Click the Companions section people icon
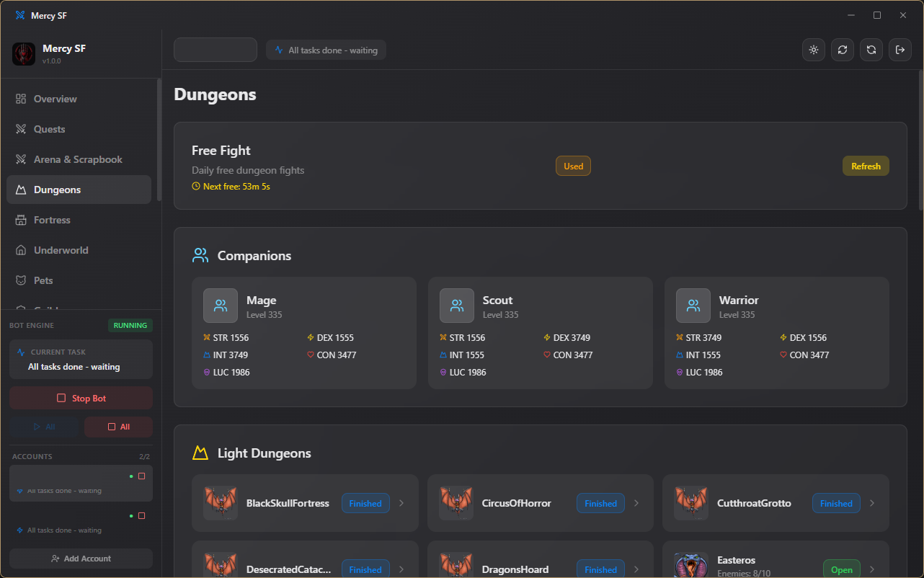 coord(200,256)
